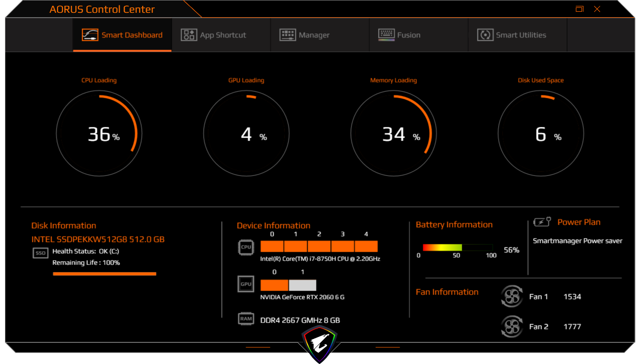This screenshot has width=640, height=364.
Task: Click the CPU Loading gauge
Action: tap(99, 133)
